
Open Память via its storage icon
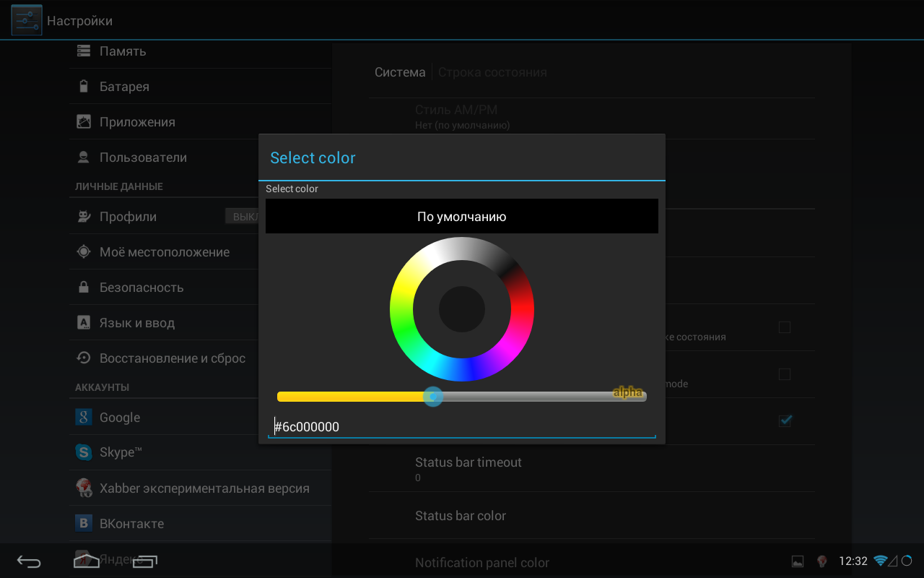(x=84, y=51)
